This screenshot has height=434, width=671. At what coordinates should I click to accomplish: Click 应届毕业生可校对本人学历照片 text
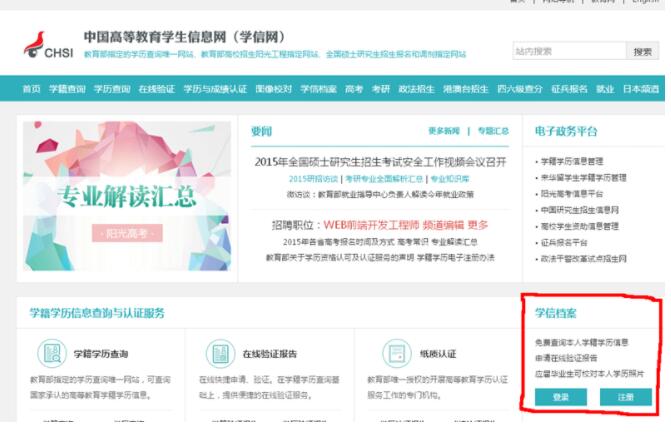(x=589, y=374)
